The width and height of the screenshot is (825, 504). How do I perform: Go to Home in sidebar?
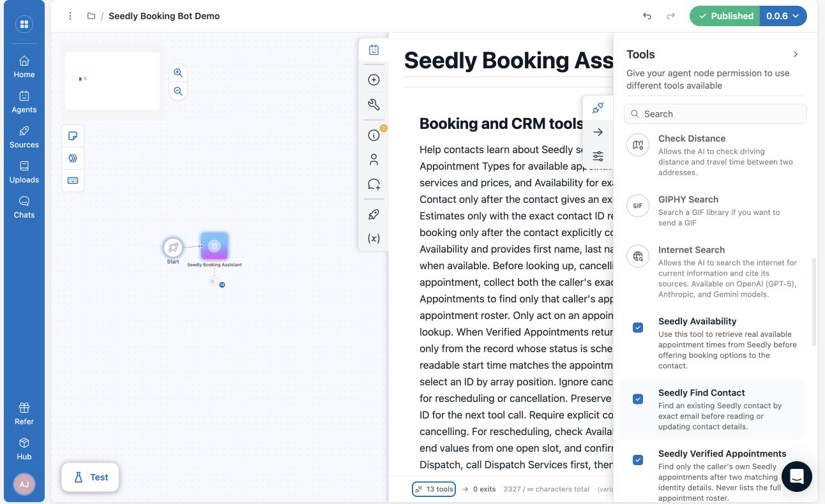click(x=24, y=66)
